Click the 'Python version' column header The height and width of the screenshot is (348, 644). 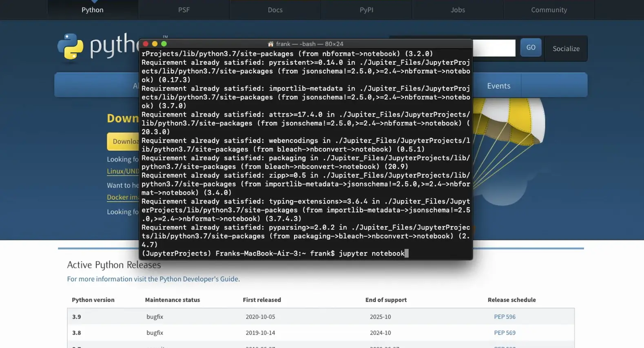[x=93, y=300]
